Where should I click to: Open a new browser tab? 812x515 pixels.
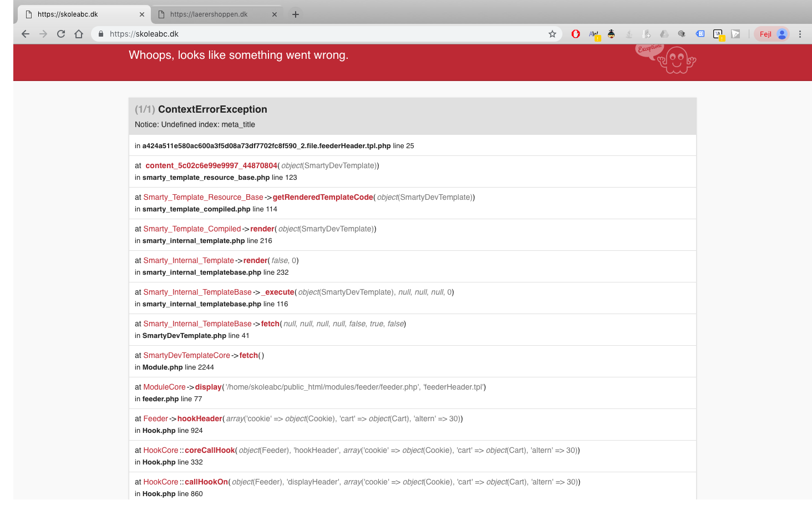pos(296,14)
